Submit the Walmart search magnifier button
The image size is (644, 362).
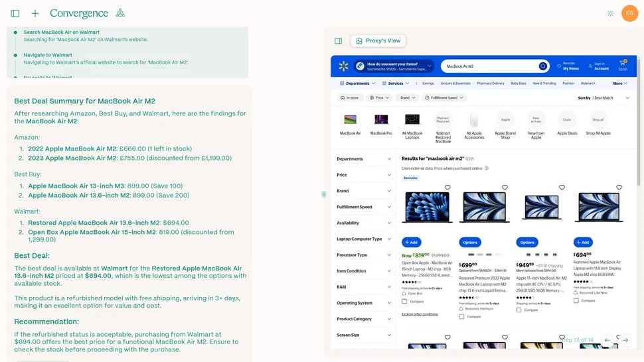[543, 66]
